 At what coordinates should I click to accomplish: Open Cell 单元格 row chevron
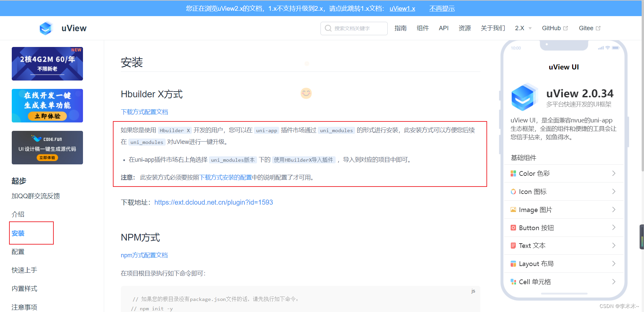pyautogui.click(x=614, y=282)
